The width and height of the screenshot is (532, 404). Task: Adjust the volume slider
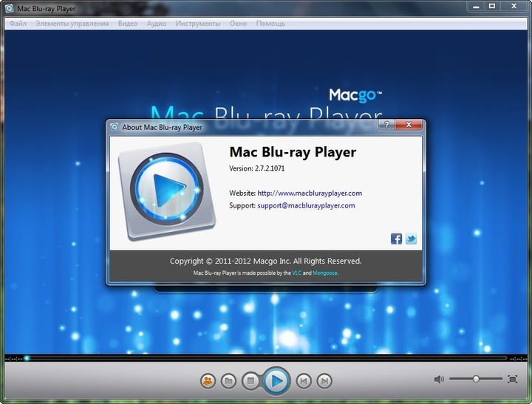(477, 379)
